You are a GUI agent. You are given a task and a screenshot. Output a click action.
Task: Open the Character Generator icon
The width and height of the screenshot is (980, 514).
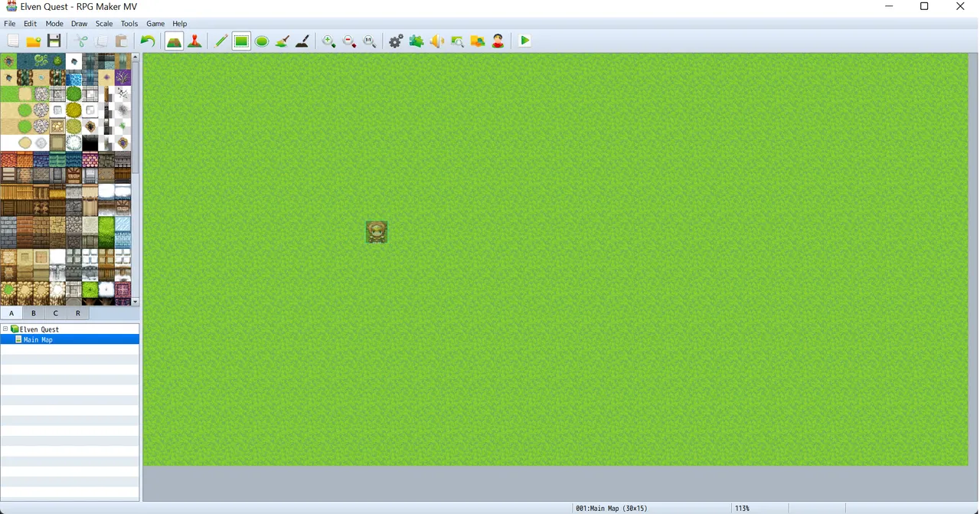(498, 41)
